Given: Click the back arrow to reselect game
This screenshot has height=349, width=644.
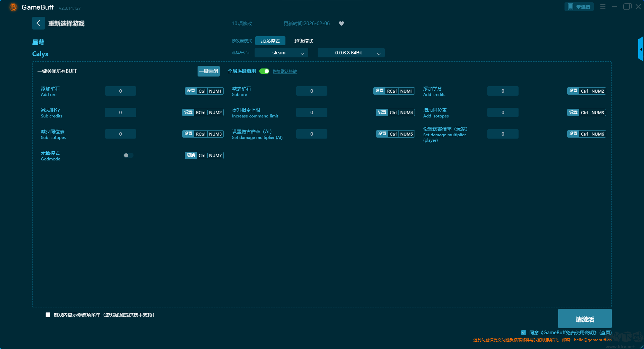Looking at the screenshot, I should click(38, 23).
